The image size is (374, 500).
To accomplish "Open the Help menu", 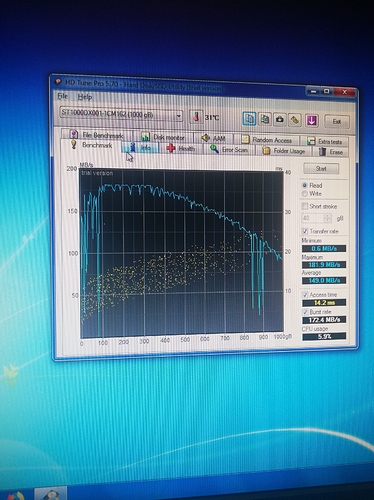I will [x=85, y=97].
